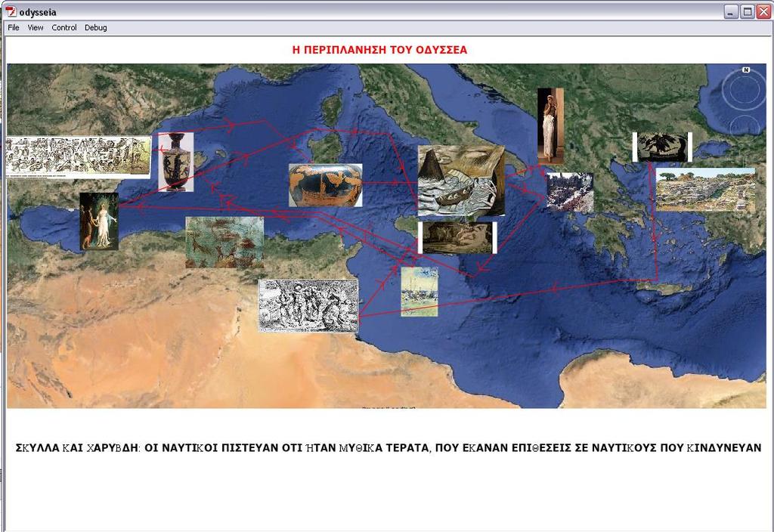Click the dark cave painting under the ship
This screenshot has height=532, width=774.
click(x=457, y=238)
